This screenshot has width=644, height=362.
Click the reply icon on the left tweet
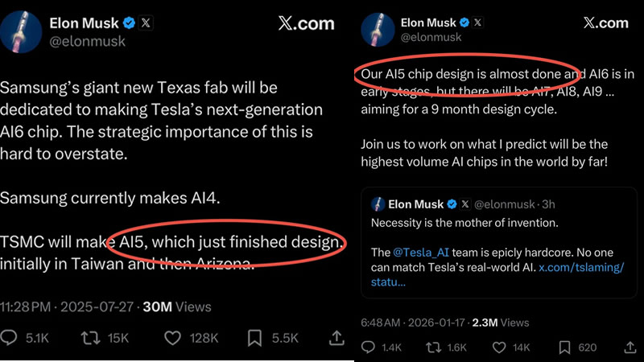coord(10,338)
